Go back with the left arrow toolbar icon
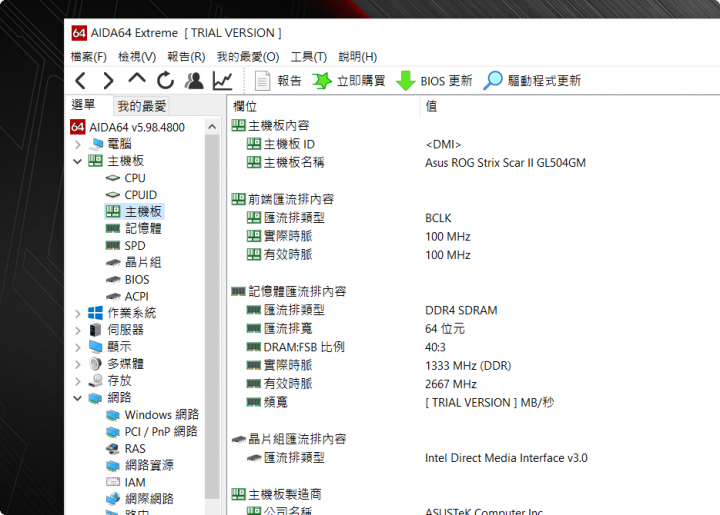 (81, 81)
